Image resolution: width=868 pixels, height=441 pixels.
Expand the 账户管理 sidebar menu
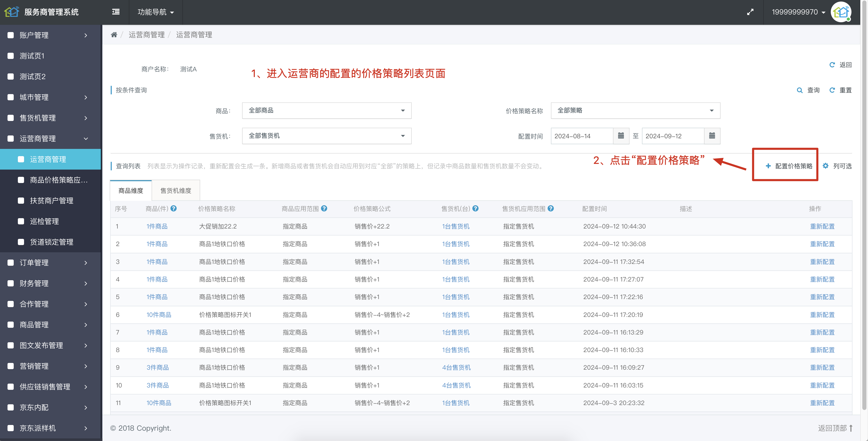tap(50, 35)
